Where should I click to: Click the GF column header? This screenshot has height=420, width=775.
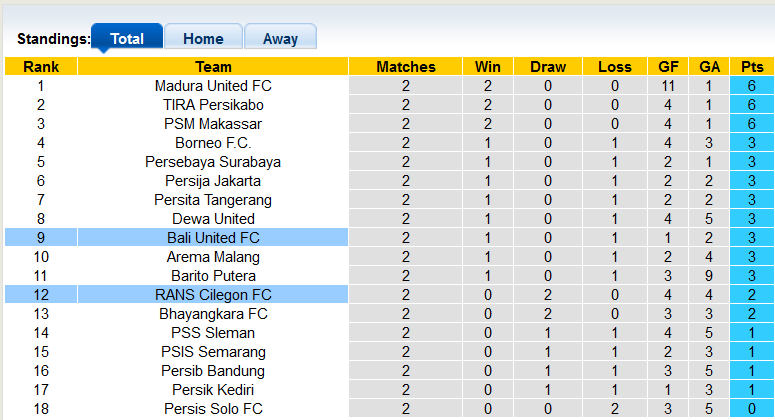(x=666, y=67)
